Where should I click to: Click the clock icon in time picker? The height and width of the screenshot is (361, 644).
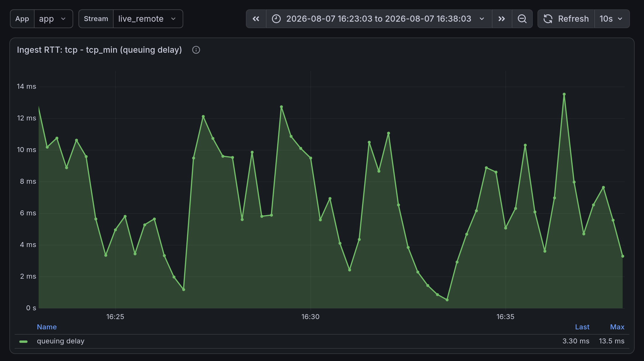(x=276, y=19)
